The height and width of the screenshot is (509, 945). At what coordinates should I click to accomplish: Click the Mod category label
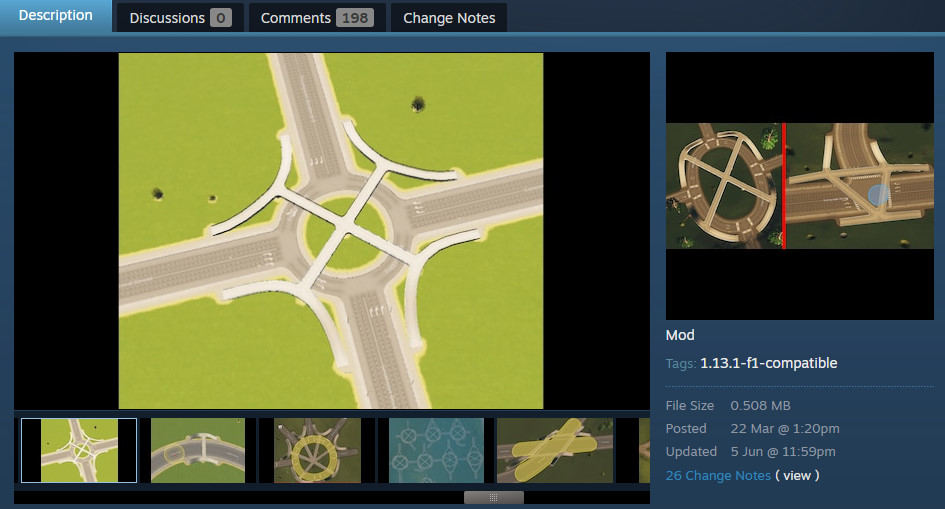click(680, 335)
